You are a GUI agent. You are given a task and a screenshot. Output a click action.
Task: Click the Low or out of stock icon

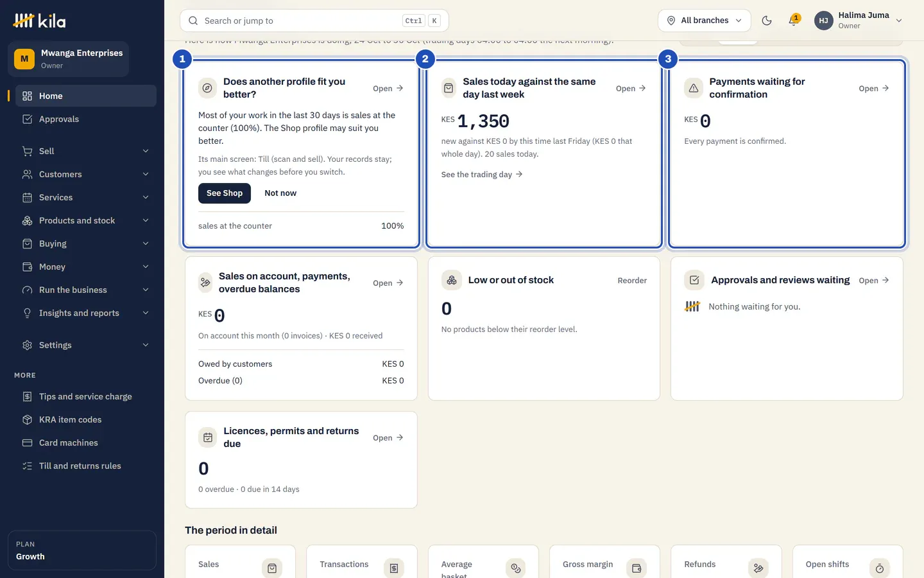pos(452,280)
